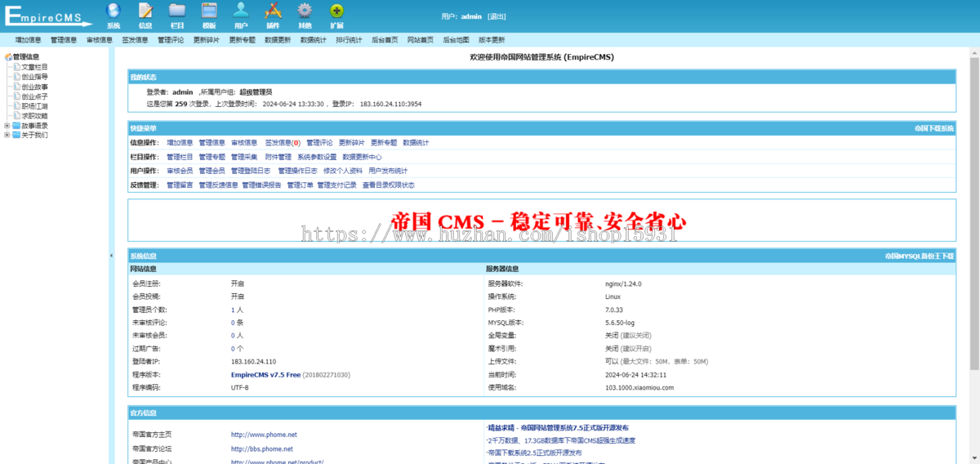Open 审核会员 in the quick menu
Screen dimensions: 980x464
180,171
